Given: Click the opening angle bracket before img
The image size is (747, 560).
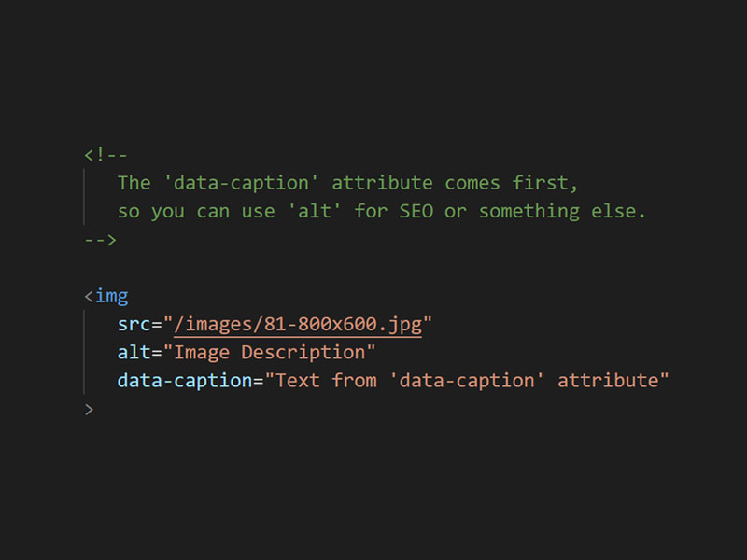Looking at the screenshot, I should 89,297.
